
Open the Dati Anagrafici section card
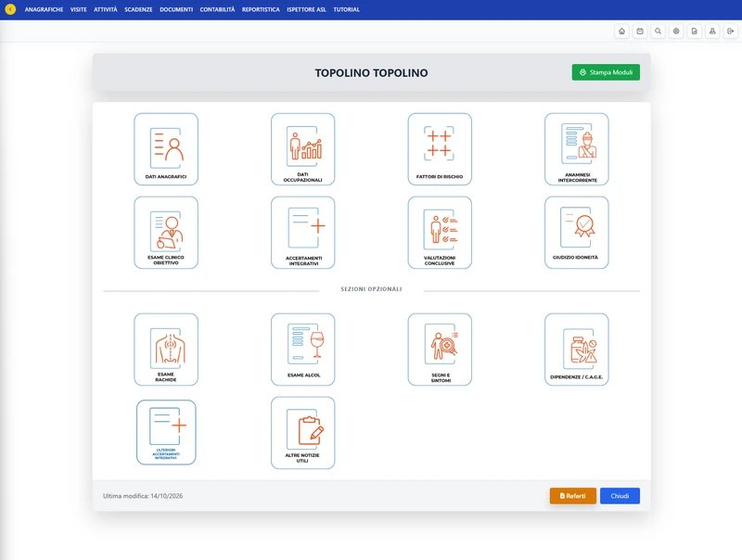point(166,149)
